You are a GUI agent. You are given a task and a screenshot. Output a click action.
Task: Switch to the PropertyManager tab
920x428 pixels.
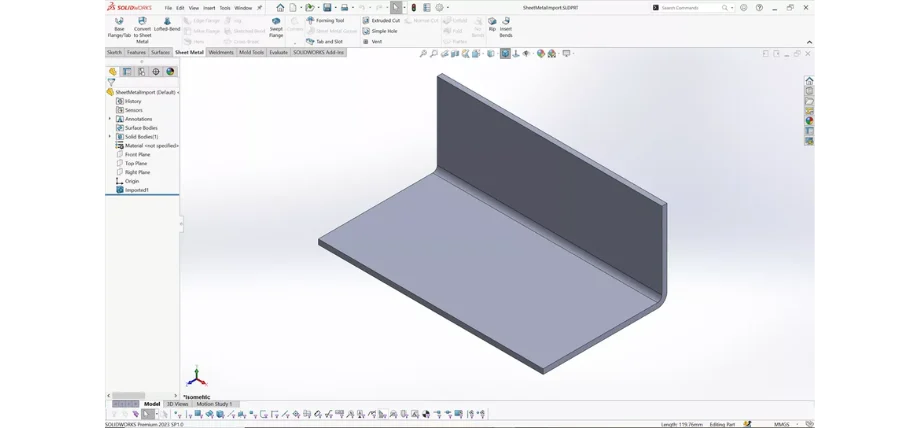coord(127,72)
